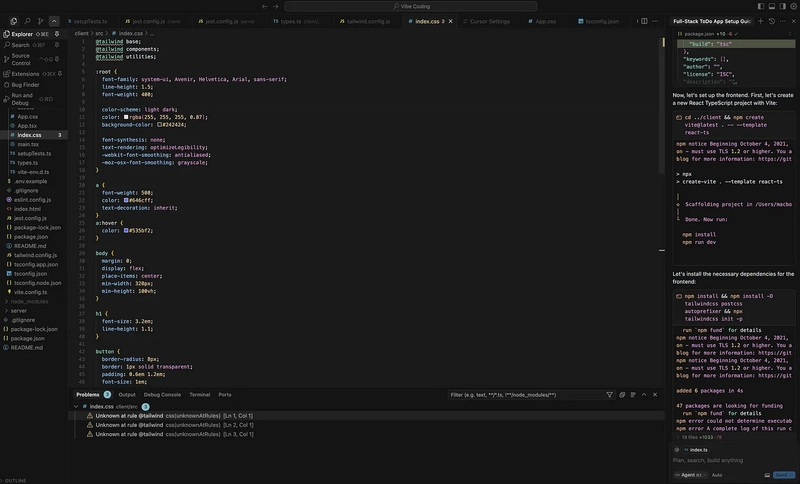Open Cursor settings gear icon at top right

pos(794,6)
